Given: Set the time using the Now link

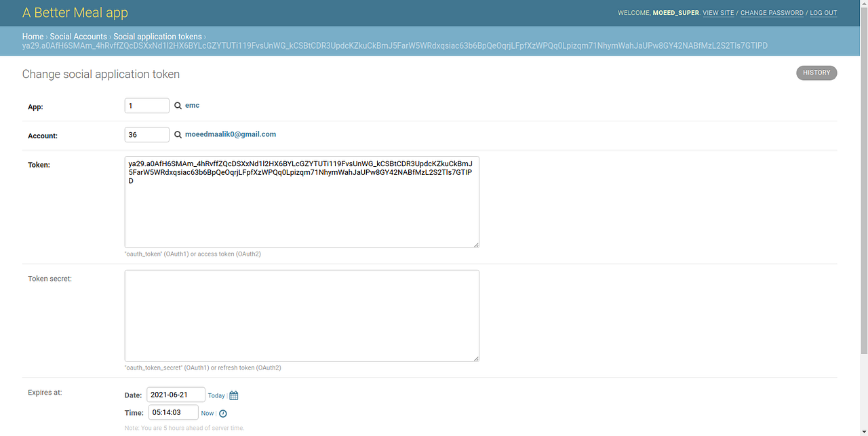Looking at the screenshot, I should pos(207,413).
